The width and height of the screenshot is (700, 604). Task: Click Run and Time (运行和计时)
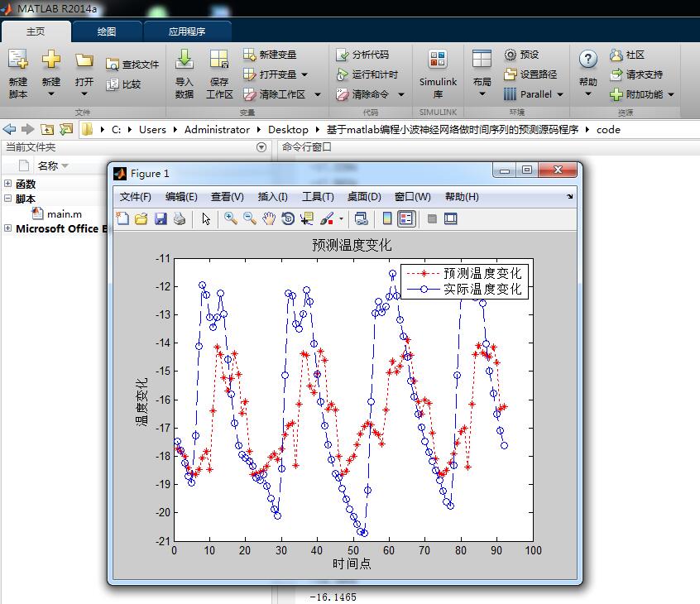[367, 74]
